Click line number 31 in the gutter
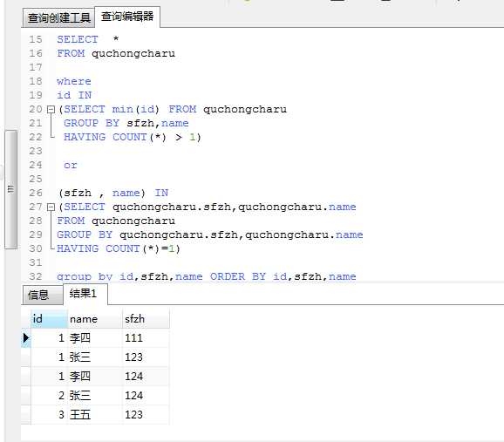This screenshot has height=442, width=504. (x=36, y=263)
